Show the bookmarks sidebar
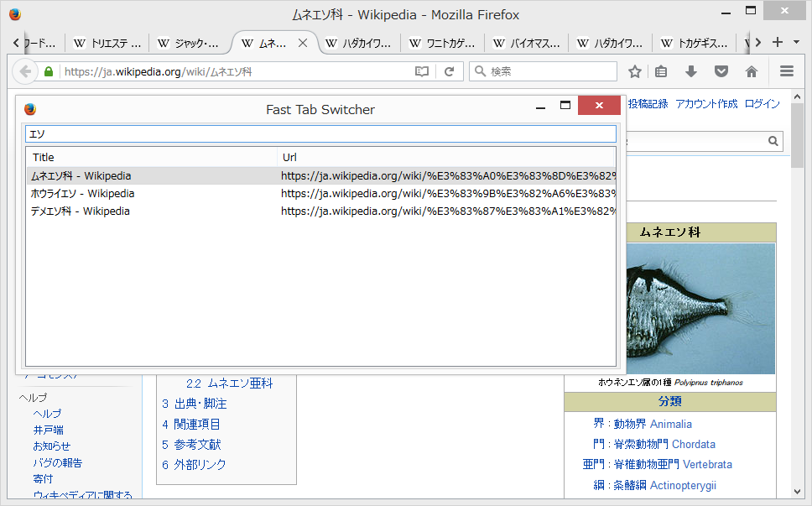 660,71
